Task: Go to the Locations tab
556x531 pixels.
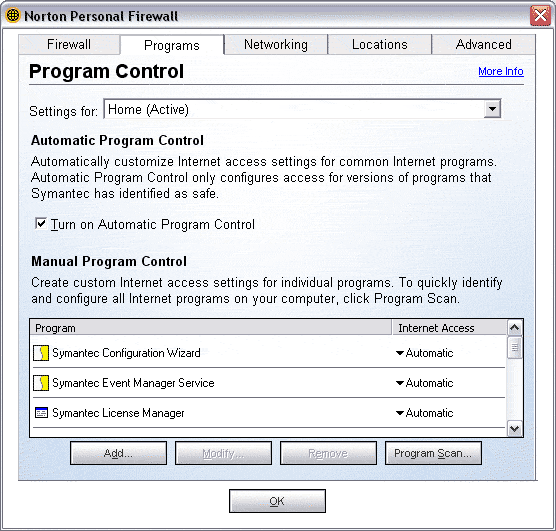Action: pos(379,45)
